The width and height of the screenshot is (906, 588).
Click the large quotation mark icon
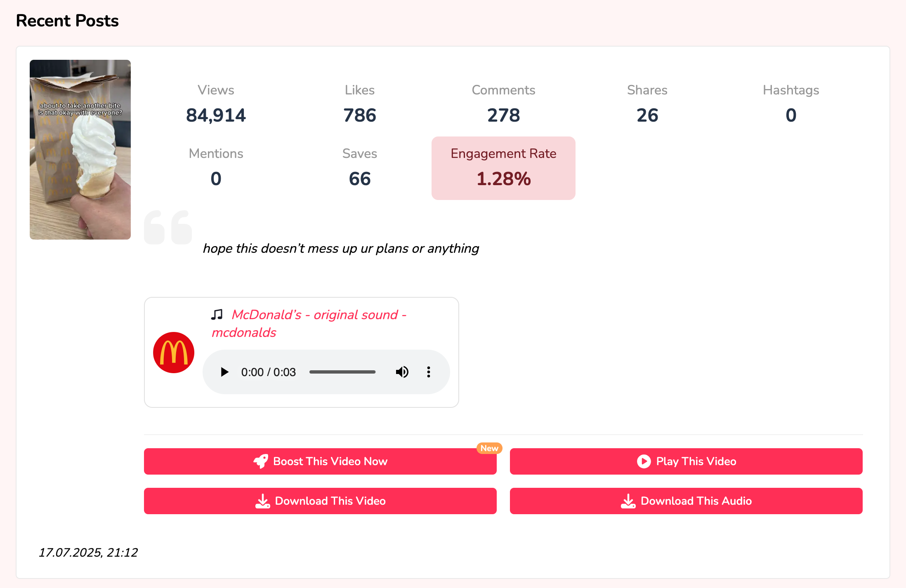coord(168,227)
